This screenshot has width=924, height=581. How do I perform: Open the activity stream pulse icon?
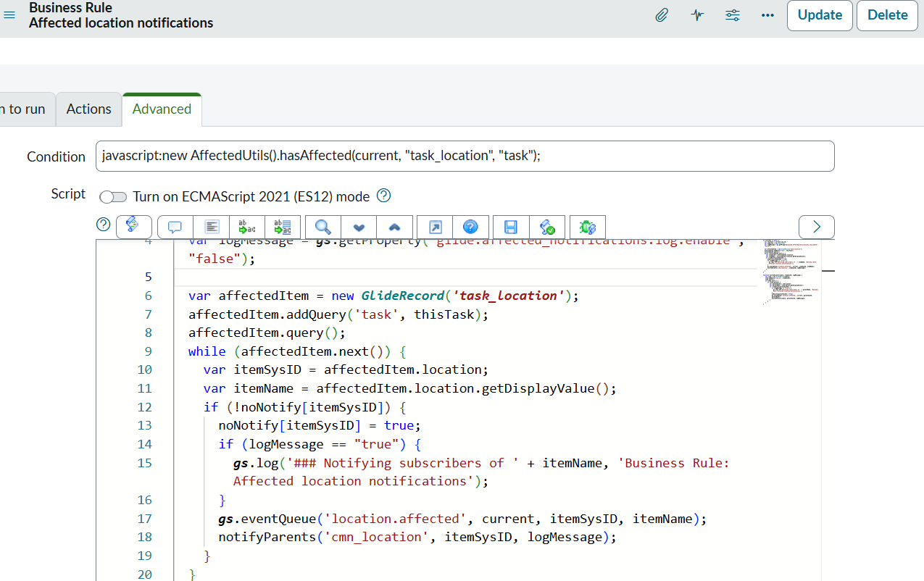coord(697,15)
